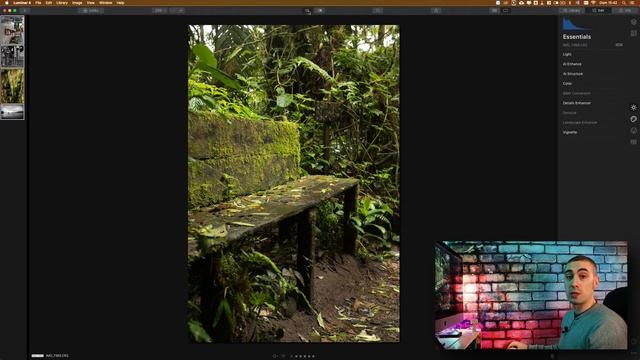Screen dimensions: 640x360
Task: Open the Window menu
Action: [105, 3]
